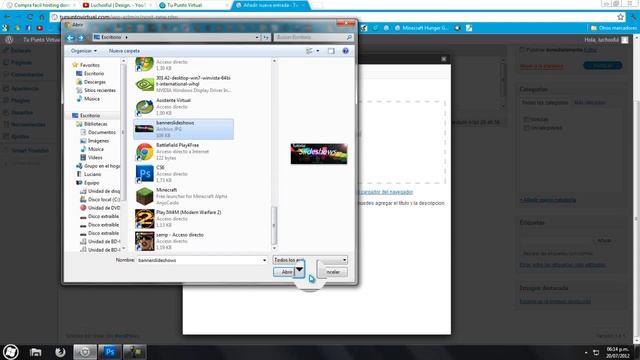Click the Nombre filename input field

pyautogui.click(x=202, y=260)
